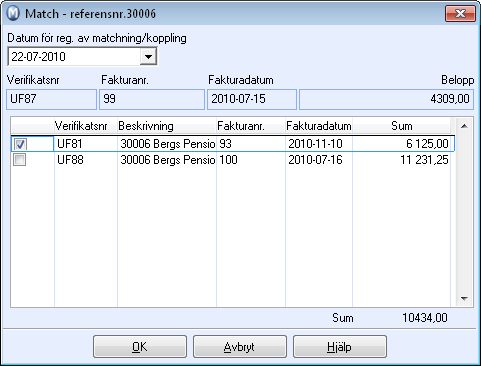Click the Fakturadatum column header in list
Image resolution: width=481 pixels, height=366 pixels.
(319, 126)
